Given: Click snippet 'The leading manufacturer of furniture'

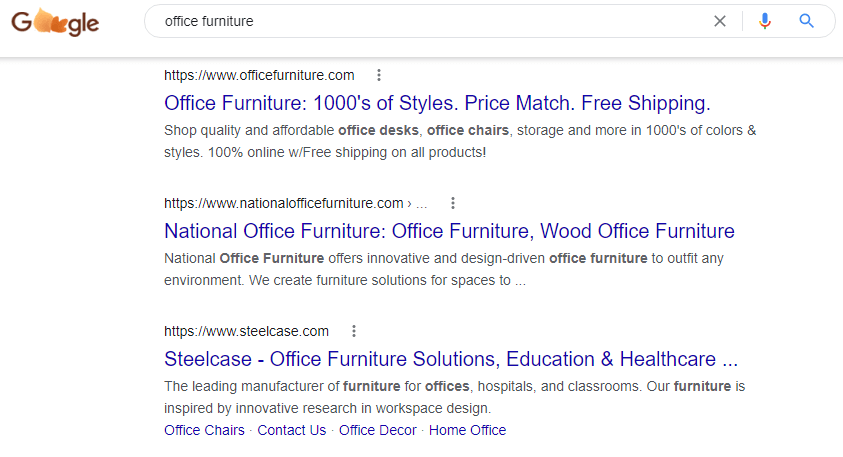Looking at the screenshot, I should click(x=454, y=397).
